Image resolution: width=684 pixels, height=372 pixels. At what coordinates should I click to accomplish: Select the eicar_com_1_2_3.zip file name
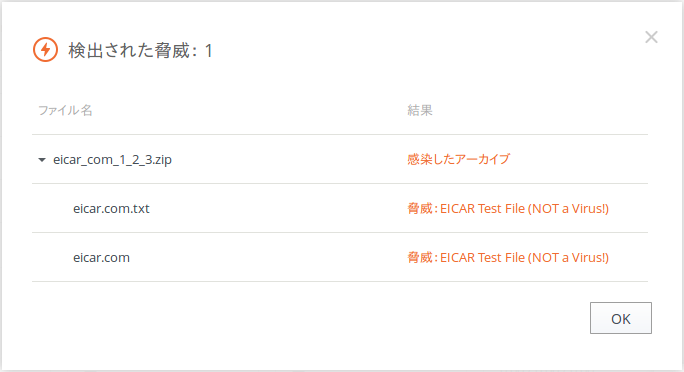(112, 160)
